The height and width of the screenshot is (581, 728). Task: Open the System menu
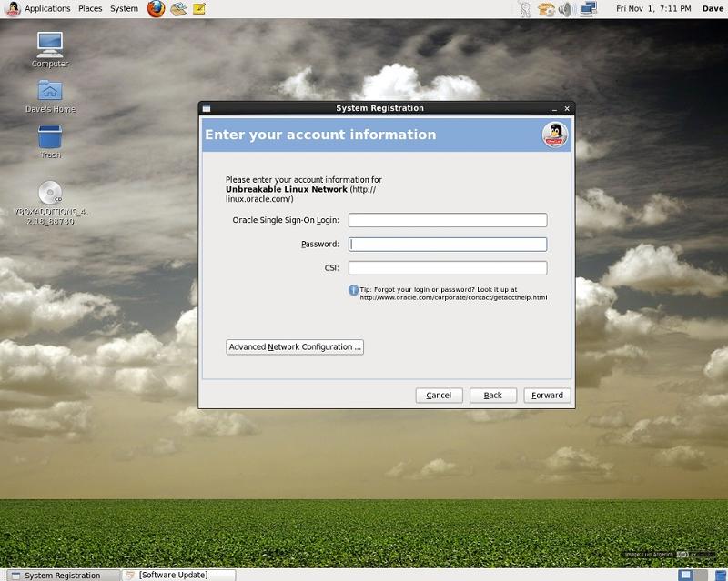point(124,9)
